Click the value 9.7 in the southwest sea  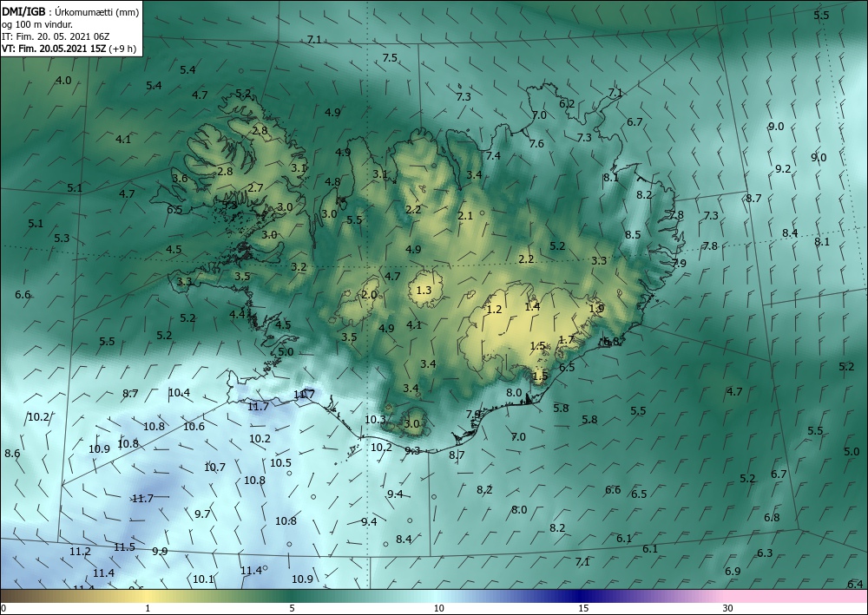tap(202, 514)
